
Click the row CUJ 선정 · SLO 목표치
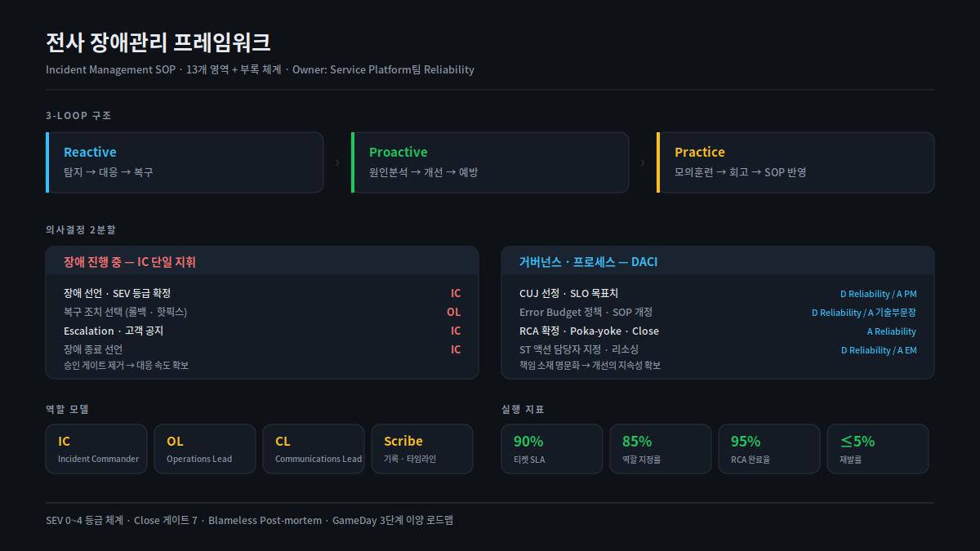718,293
